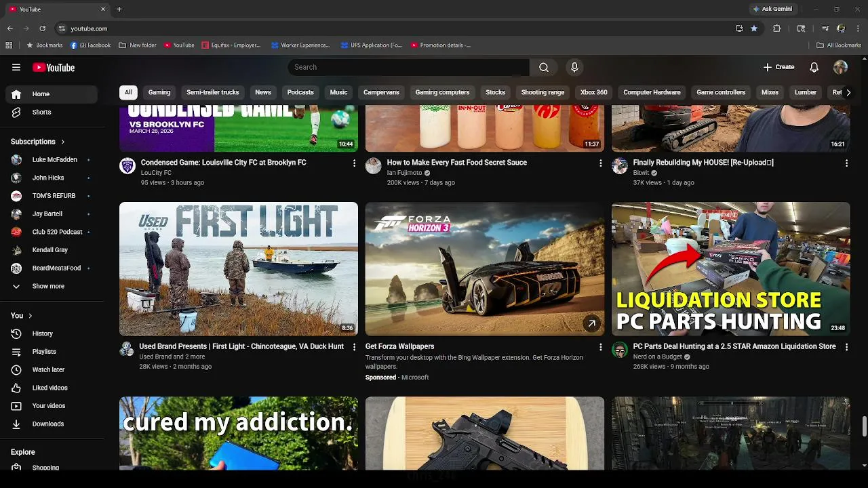The height and width of the screenshot is (488, 868).
Task: Select the Gaming filter chip
Action: coord(159,92)
